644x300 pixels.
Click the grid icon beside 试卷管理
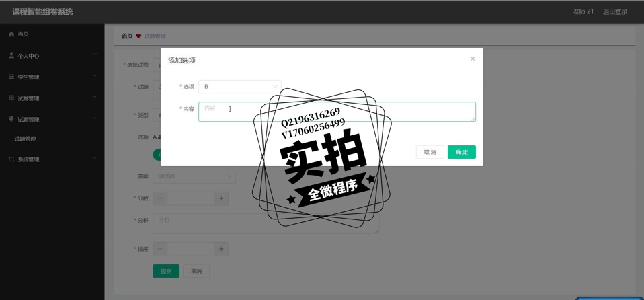click(11, 98)
